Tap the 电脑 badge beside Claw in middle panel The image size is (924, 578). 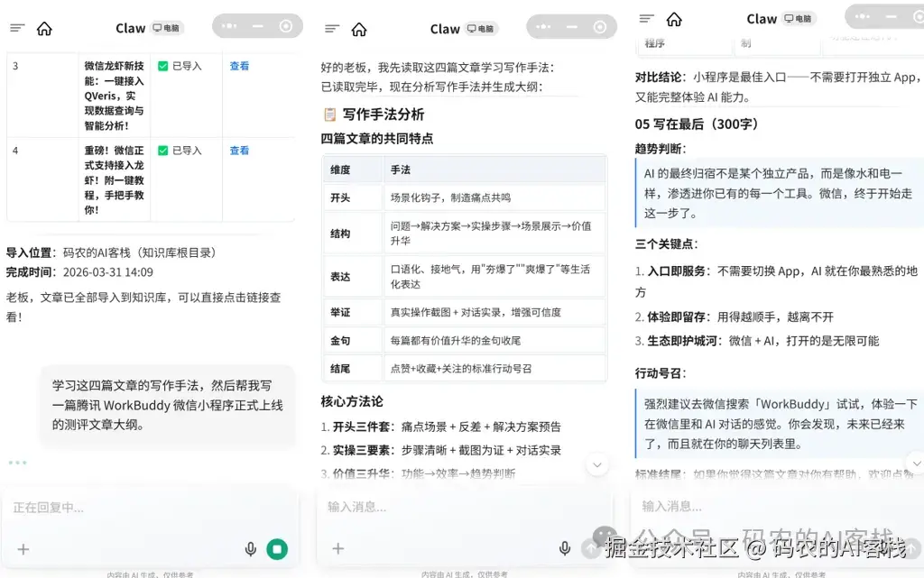click(482, 28)
